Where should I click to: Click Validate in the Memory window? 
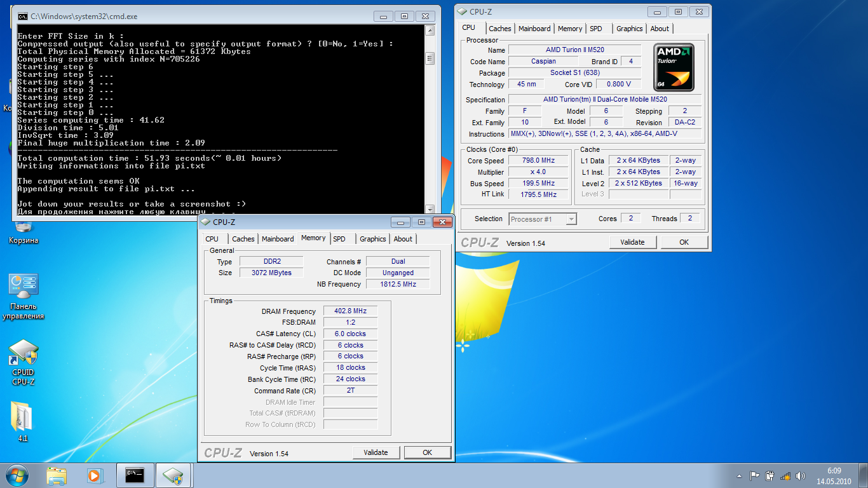376,452
